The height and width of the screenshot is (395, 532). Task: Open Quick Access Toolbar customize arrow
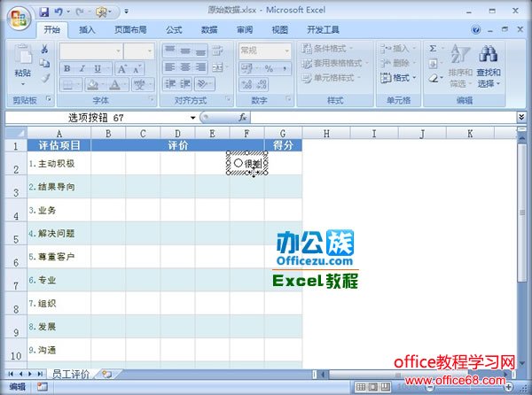point(126,12)
